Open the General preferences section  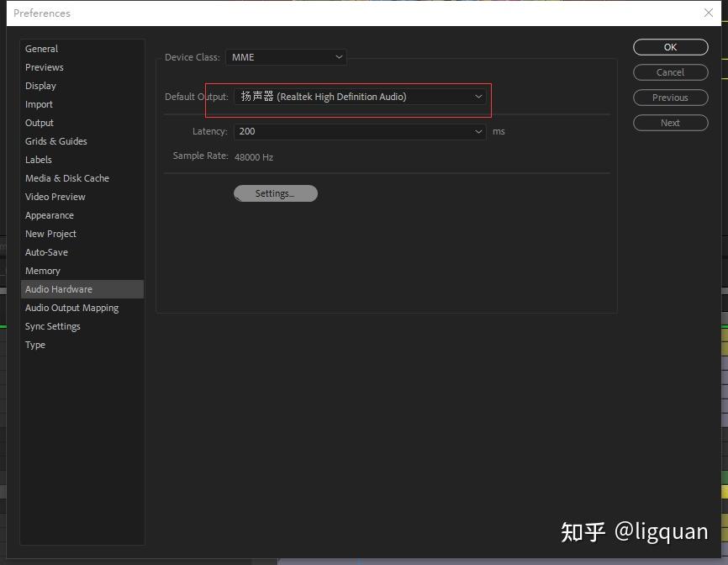(x=41, y=49)
